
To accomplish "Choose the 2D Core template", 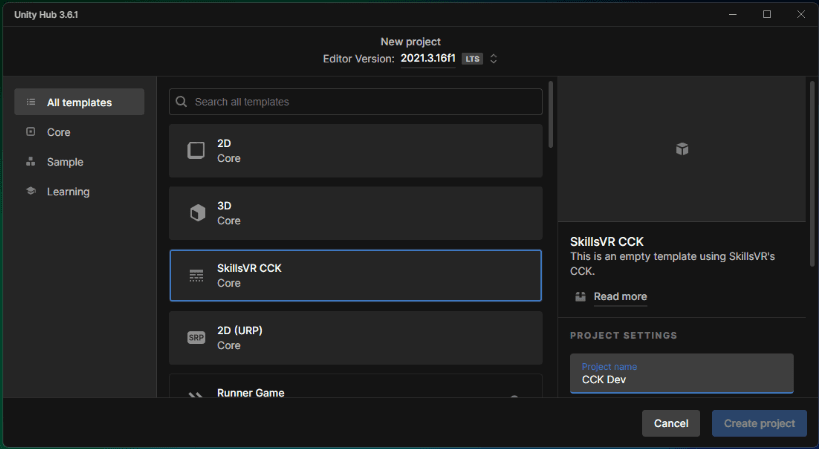I will [x=356, y=150].
